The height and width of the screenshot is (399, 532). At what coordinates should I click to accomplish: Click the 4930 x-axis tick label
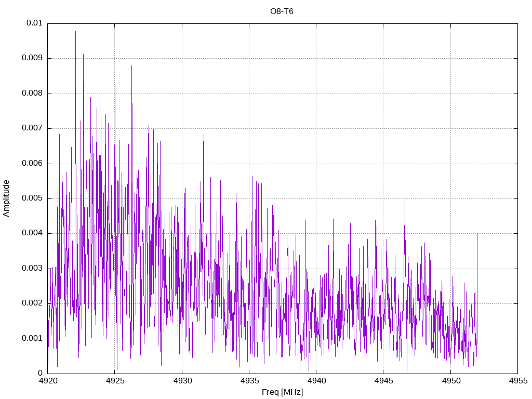pyautogui.click(x=182, y=381)
